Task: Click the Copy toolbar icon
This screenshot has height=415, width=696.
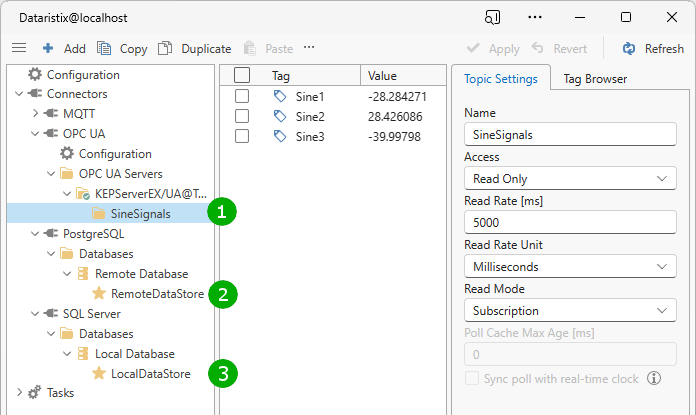Action: tap(104, 48)
